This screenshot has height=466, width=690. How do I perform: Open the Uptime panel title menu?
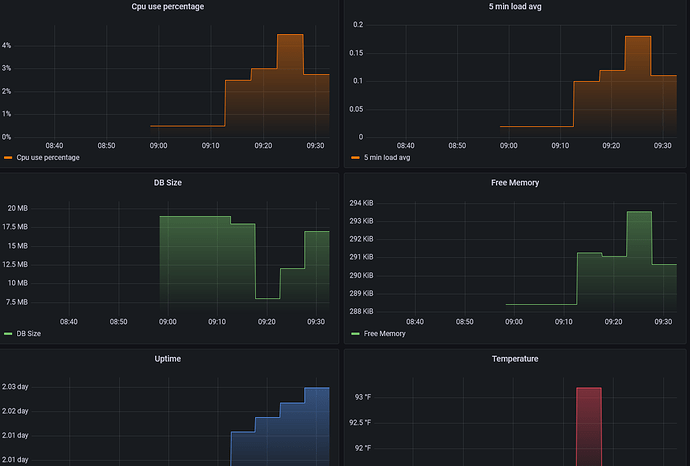167,359
